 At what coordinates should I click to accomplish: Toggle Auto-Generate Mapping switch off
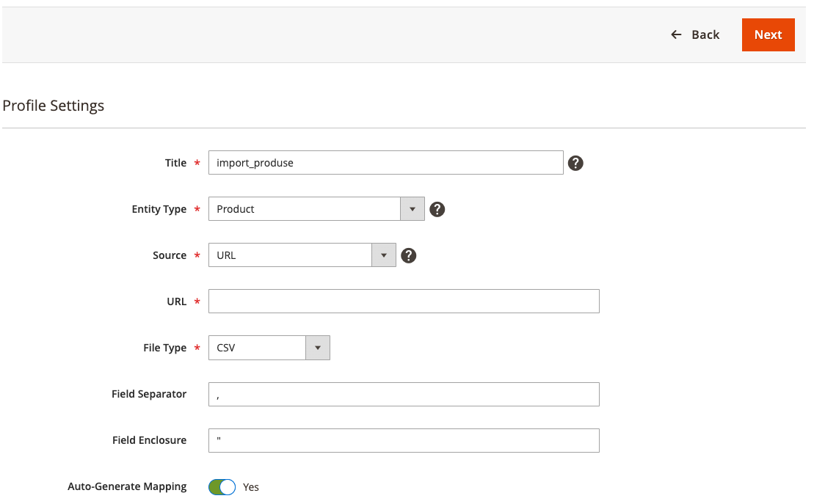[x=222, y=487]
